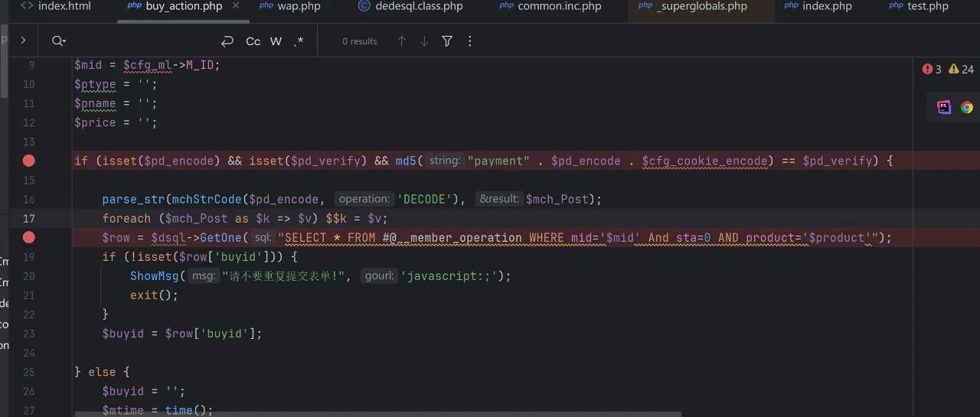Click the $buyid assignment on line 23
This screenshot has width=980, height=417.
pos(122,334)
